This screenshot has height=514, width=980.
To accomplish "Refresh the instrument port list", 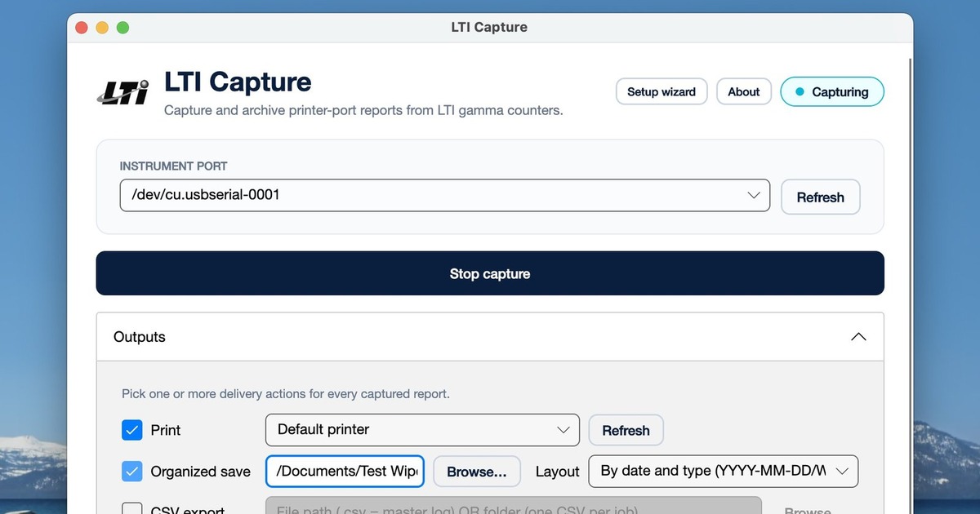I will click(821, 197).
